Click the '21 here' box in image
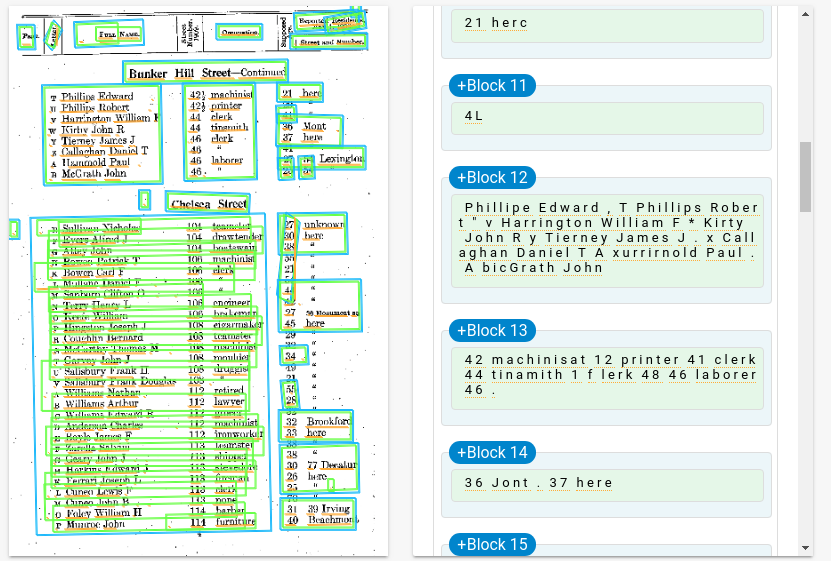The image size is (831, 561). [300, 93]
